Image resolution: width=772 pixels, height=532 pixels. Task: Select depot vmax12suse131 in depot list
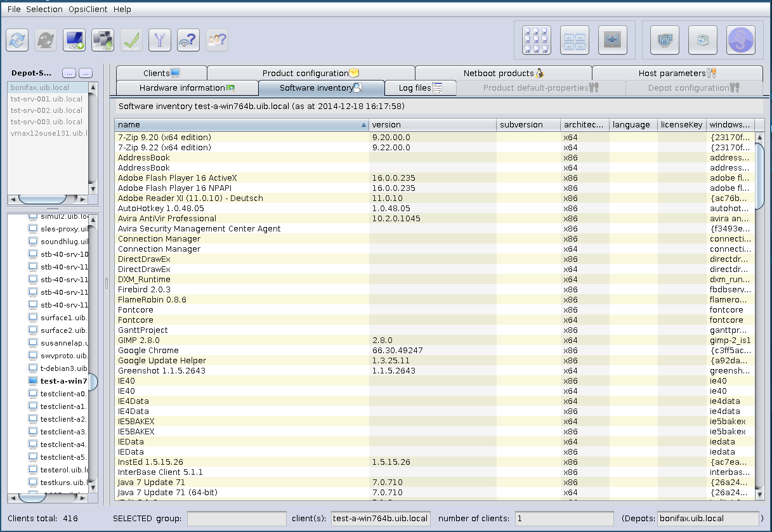click(x=48, y=133)
